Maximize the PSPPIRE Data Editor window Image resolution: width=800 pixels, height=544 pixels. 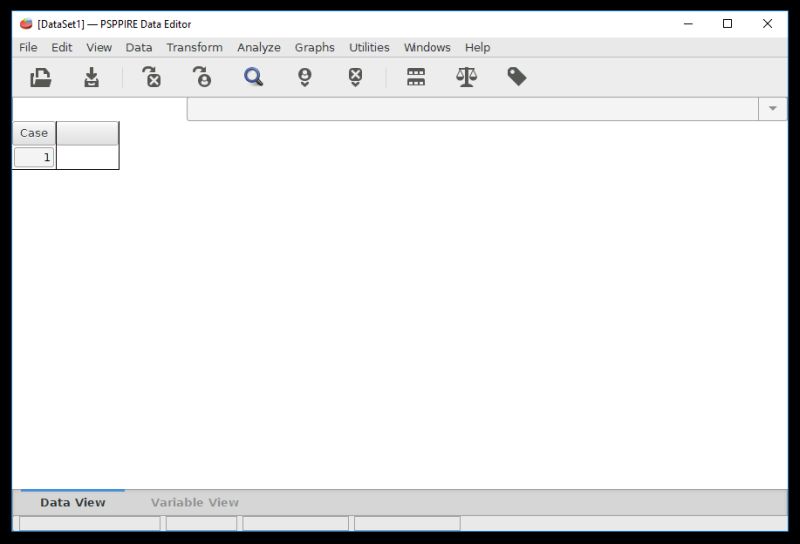[728, 24]
